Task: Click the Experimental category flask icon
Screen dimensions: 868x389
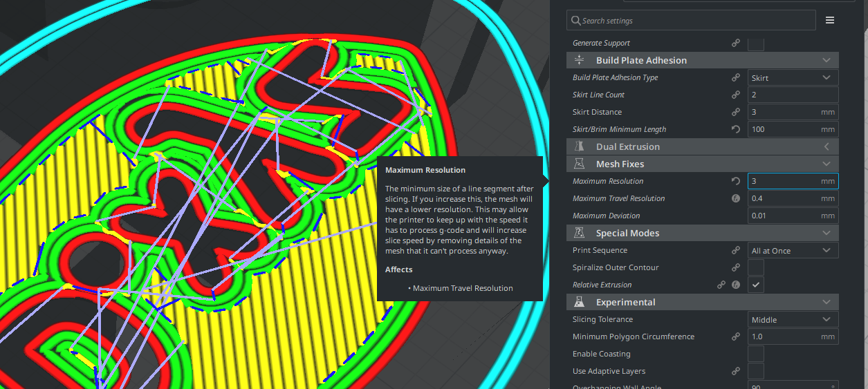Action: click(580, 302)
